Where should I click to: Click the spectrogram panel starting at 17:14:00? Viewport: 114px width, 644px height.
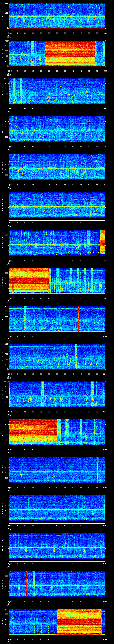coord(57,508)
